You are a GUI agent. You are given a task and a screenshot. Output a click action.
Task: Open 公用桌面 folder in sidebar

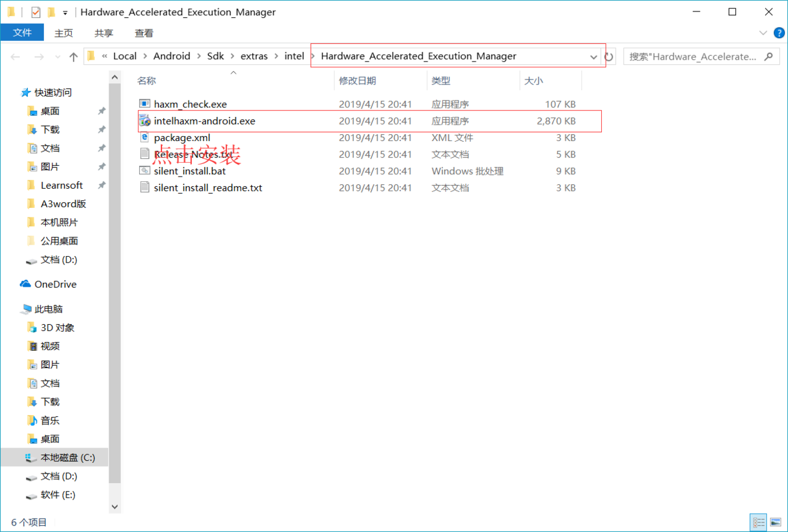click(59, 241)
